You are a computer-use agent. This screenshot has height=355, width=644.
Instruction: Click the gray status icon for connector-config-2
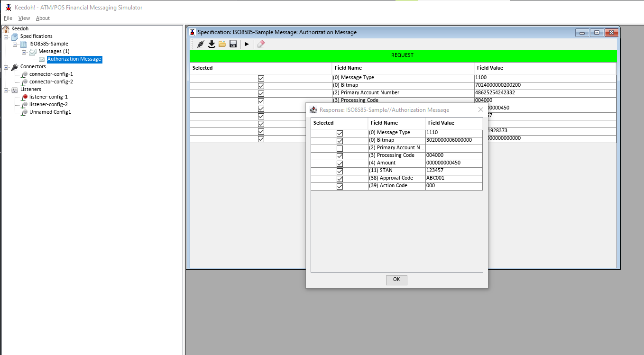(25, 82)
